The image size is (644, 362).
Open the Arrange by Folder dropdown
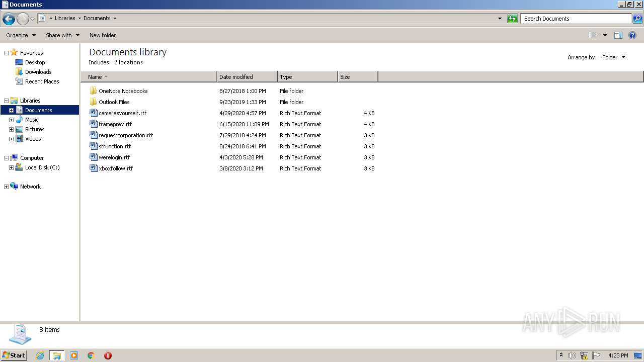tap(613, 57)
